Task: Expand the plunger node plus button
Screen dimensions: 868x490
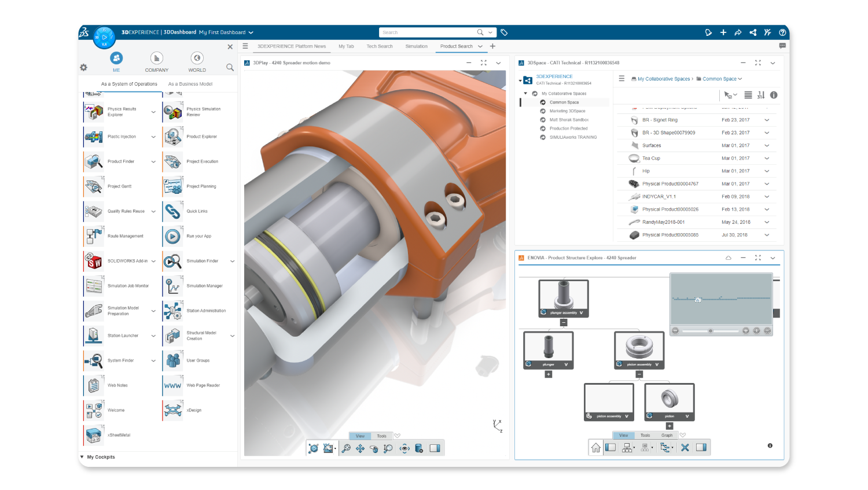Action: (549, 374)
